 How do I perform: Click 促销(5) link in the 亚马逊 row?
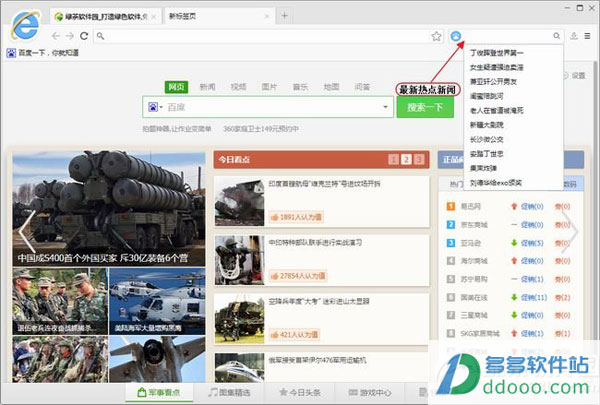click(x=532, y=243)
